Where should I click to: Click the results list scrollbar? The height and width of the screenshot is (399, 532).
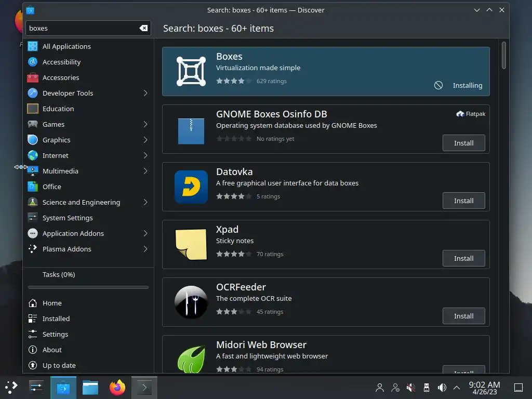[503, 55]
